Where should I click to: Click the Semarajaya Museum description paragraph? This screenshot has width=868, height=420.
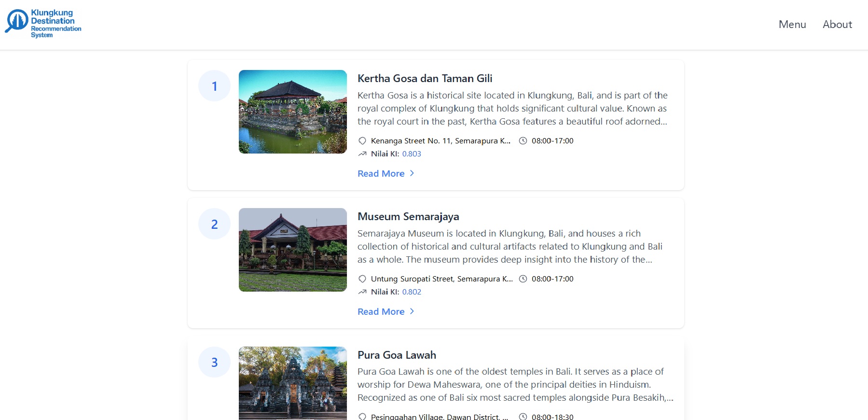click(510, 247)
